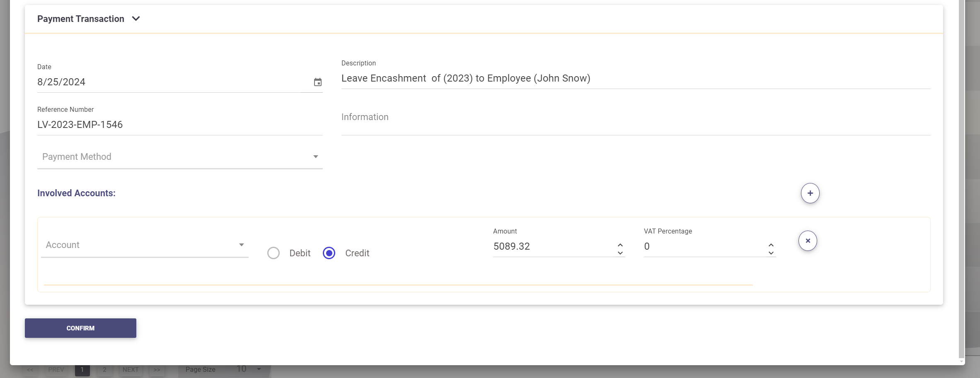Focus the Description text field
Viewport: 980px width, 378px height.
coord(635,79)
